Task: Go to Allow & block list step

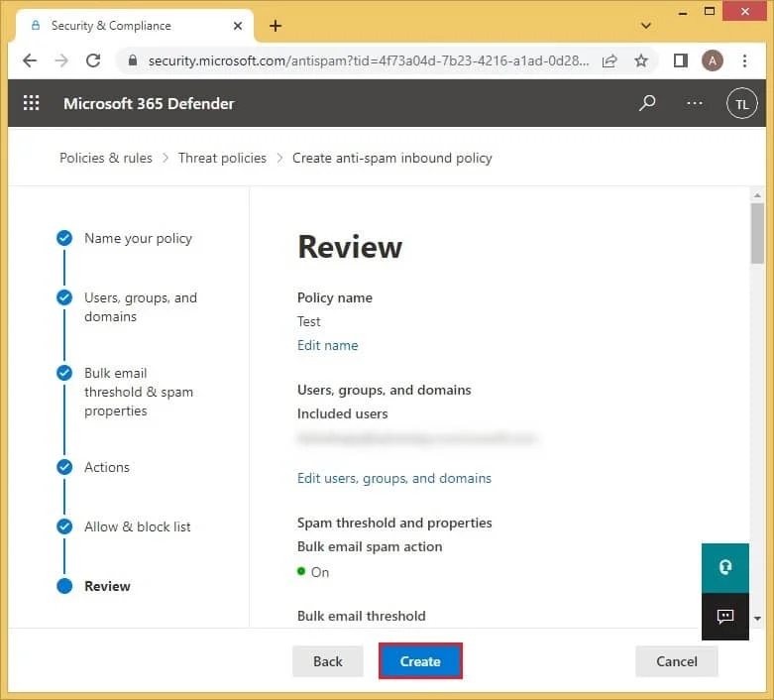Action: tap(137, 526)
